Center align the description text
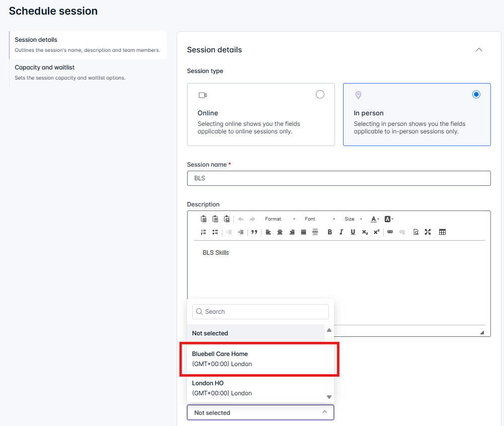The image size is (504, 426). 280,232
